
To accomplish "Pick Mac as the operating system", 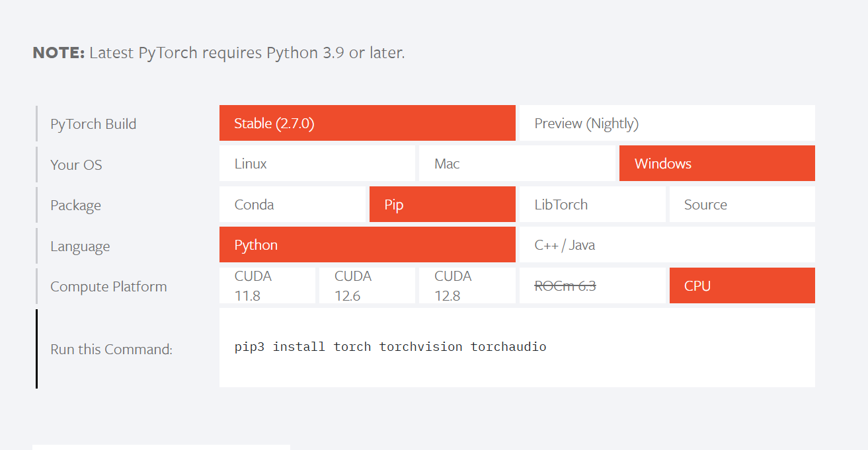I will 517,163.
